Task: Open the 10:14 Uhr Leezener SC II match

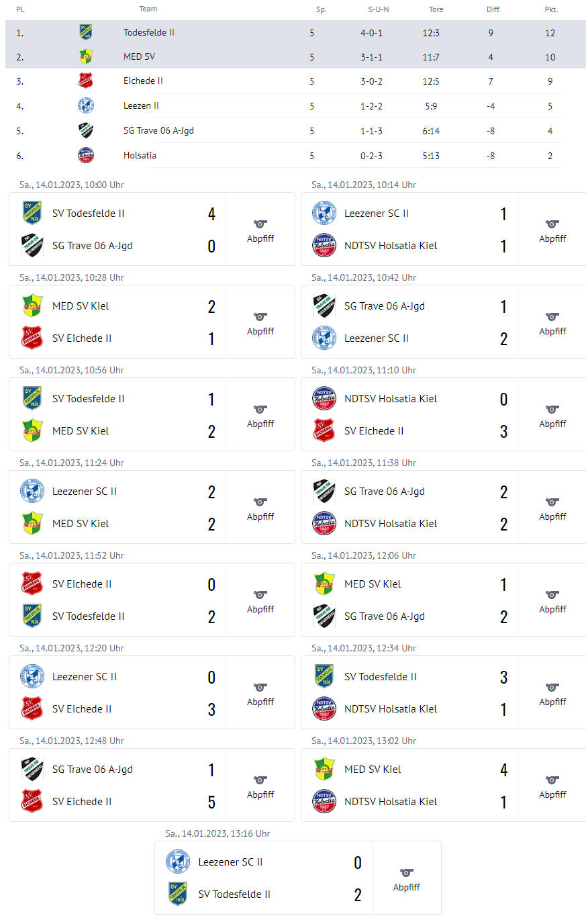Action: pos(444,229)
